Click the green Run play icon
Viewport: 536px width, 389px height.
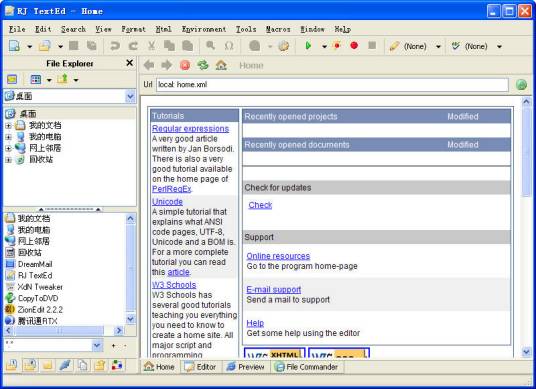pyautogui.click(x=308, y=45)
